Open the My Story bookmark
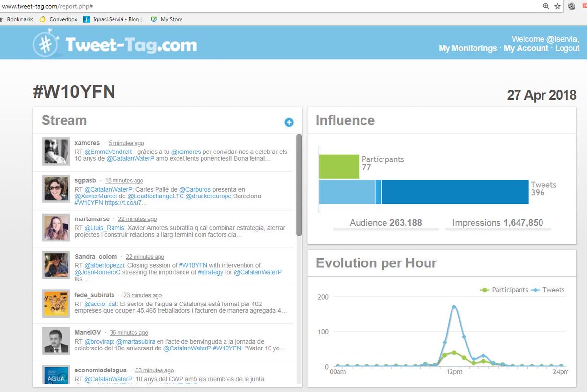587x392 pixels. tap(166, 19)
